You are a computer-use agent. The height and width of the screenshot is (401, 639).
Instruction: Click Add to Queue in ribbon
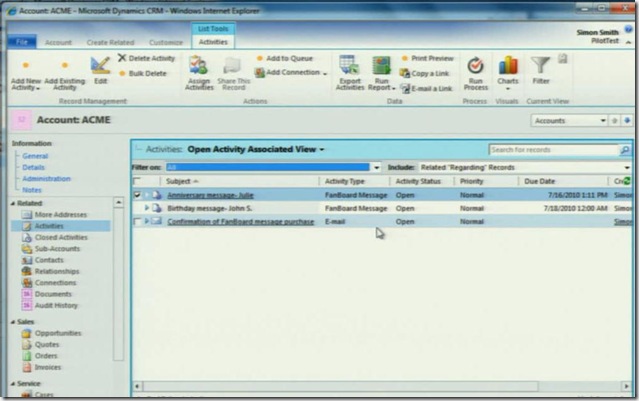pyautogui.click(x=285, y=58)
